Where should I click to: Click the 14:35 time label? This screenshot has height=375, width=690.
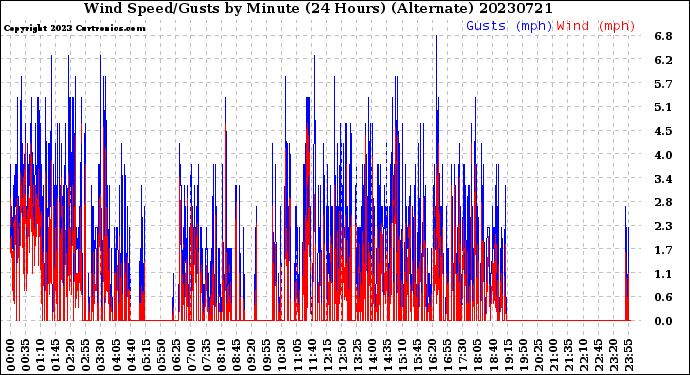point(387,355)
